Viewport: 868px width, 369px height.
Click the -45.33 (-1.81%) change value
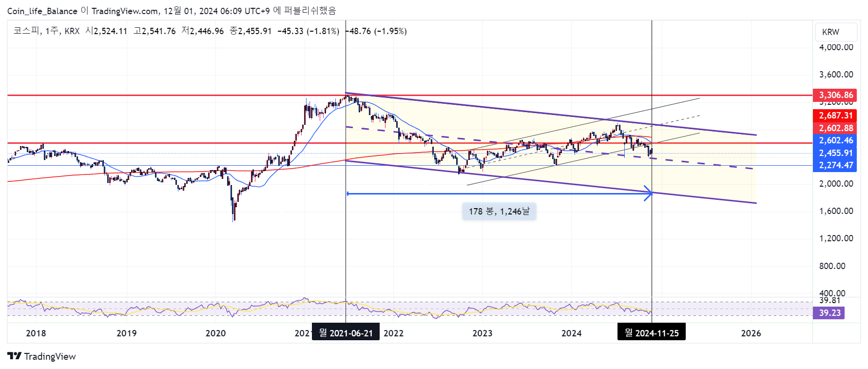point(309,31)
